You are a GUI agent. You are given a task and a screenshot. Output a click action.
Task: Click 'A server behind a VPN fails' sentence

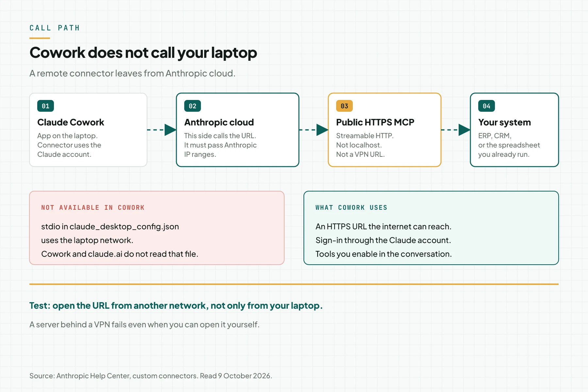point(144,324)
